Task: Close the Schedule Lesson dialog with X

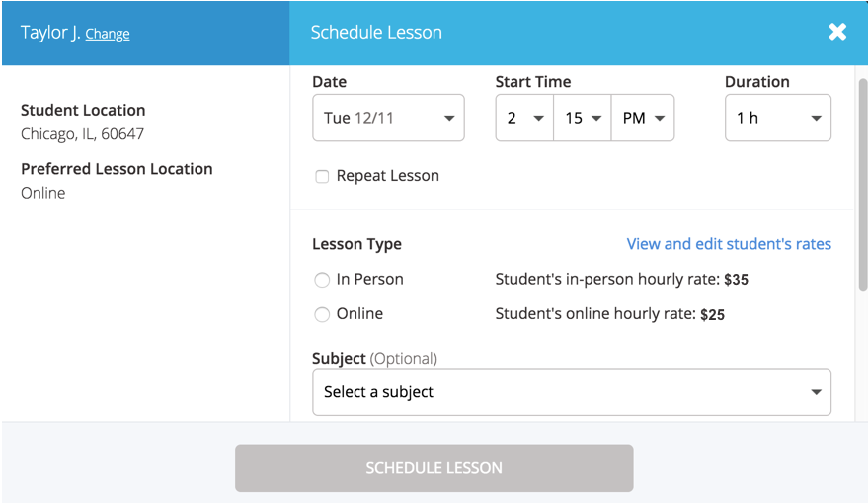Action: [837, 32]
